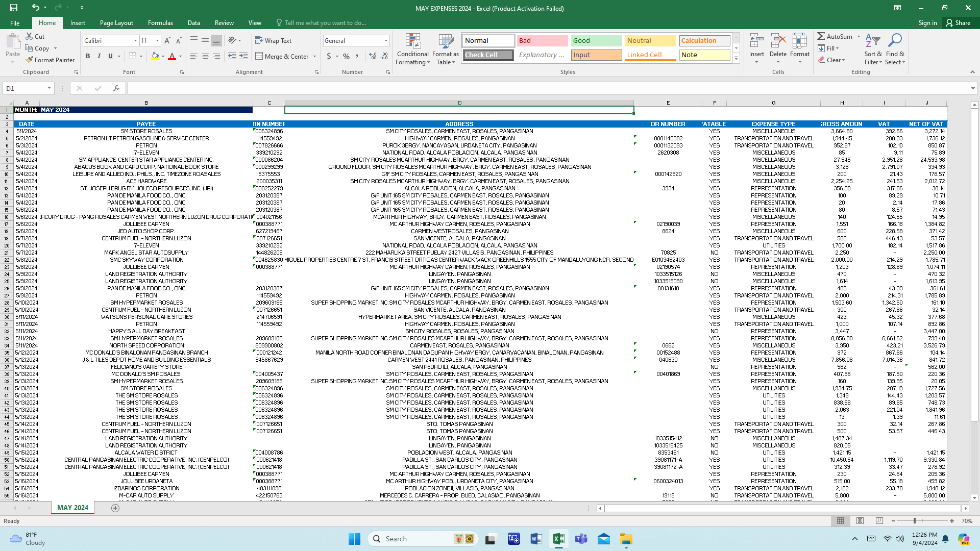Click the Fill Color bucket swatch

point(155,56)
